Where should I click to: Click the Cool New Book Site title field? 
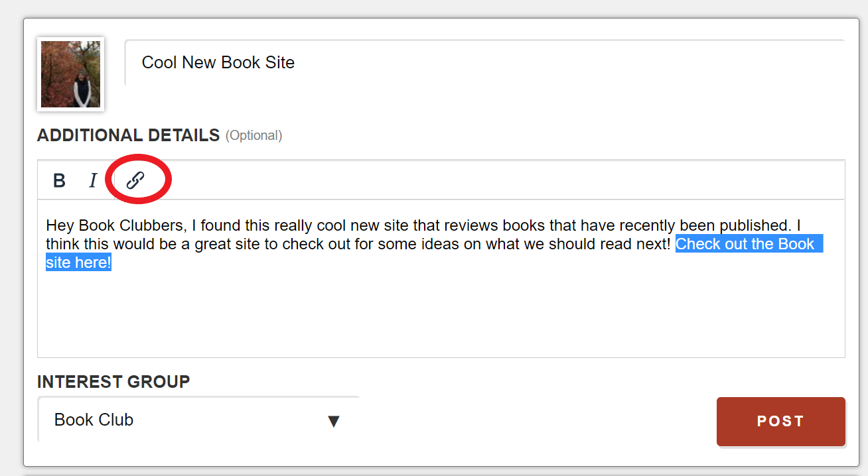[484, 63]
